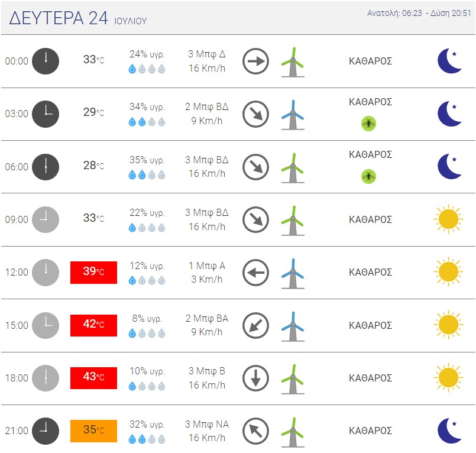The width and height of the screenshot is (476, 453).
Task: Click the sun icon in the 15:00 row
Action: pyautogui.click(x=448, y=325)
